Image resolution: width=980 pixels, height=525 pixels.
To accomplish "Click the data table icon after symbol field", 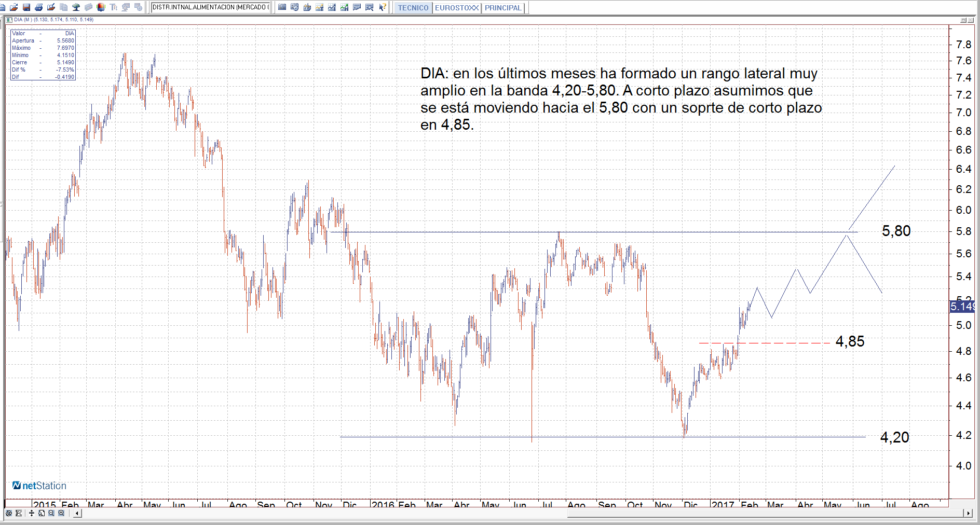I will (x=282, y=7).
